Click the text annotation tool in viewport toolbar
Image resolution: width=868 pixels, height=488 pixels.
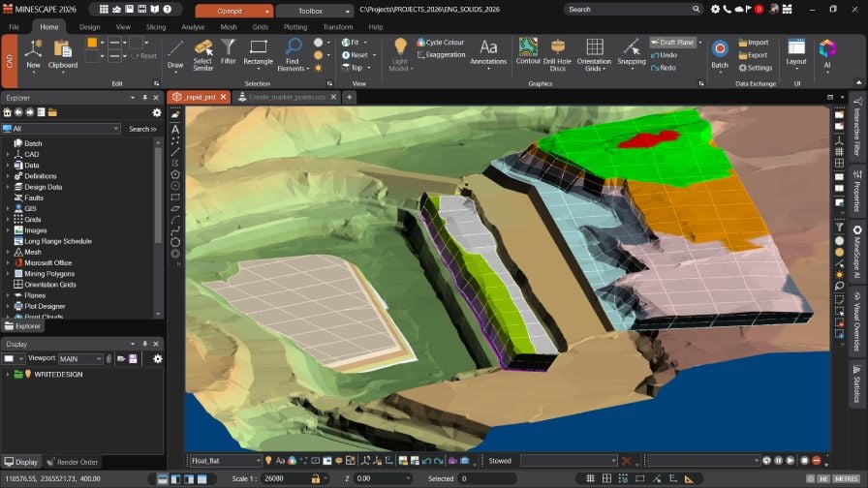click(x=175, y=129)
